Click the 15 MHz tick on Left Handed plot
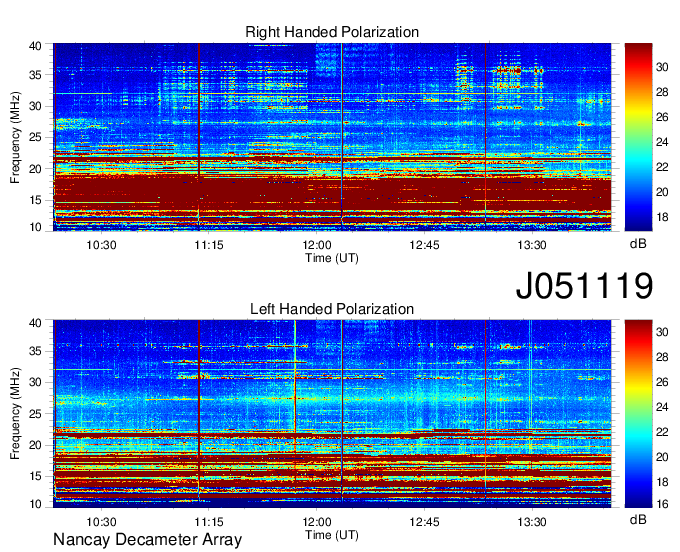The image size is (680, 552). click(x=36, y=476)
